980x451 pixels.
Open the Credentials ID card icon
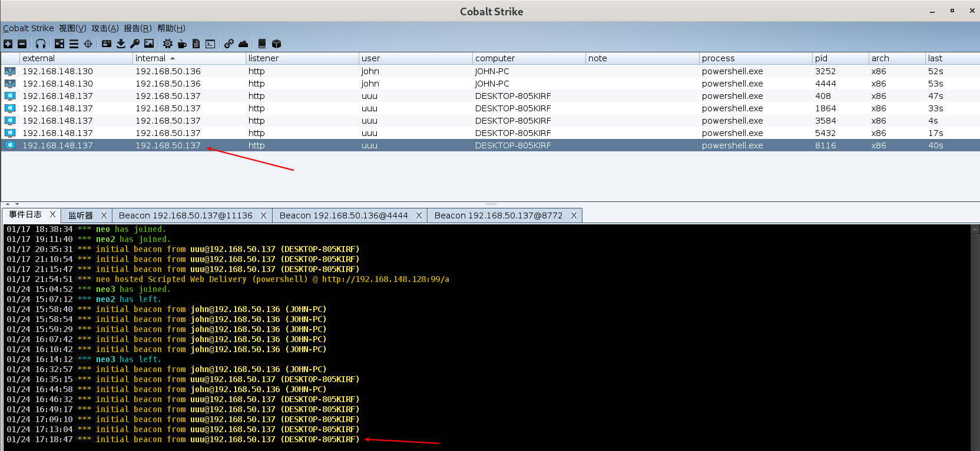pos(107,44)
